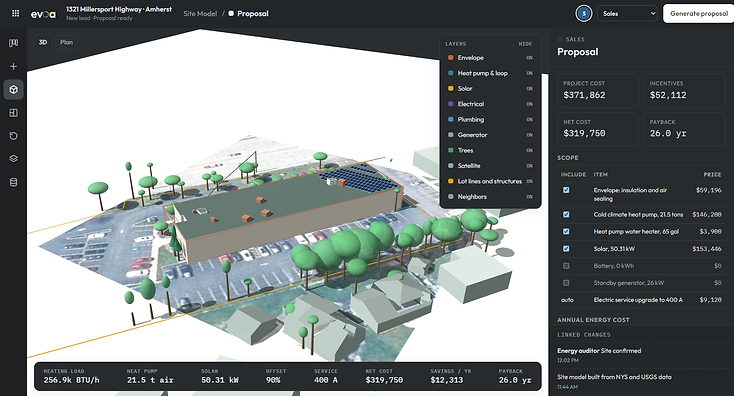Viewport: 734px width, 396px height.
Task: Click the square icon beside Proposal breadcrumb
Action: pyautogui.click(x=231, y=14)
